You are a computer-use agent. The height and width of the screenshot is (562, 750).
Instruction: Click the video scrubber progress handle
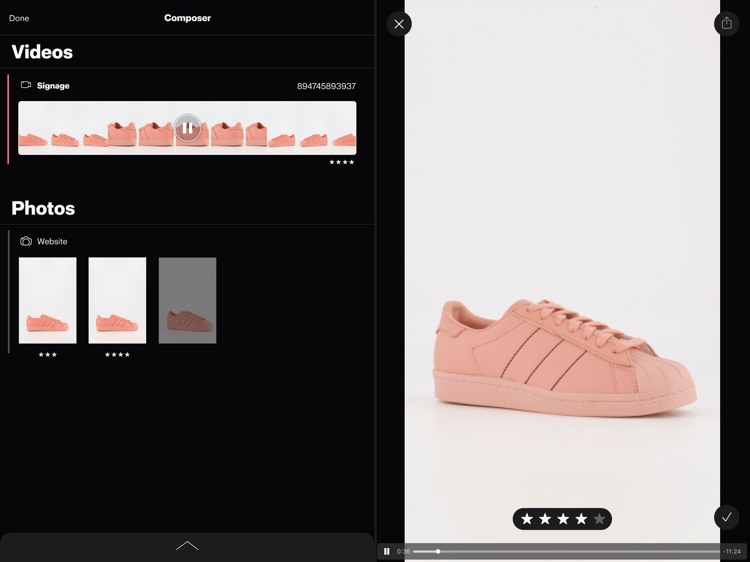pos(438,551)
